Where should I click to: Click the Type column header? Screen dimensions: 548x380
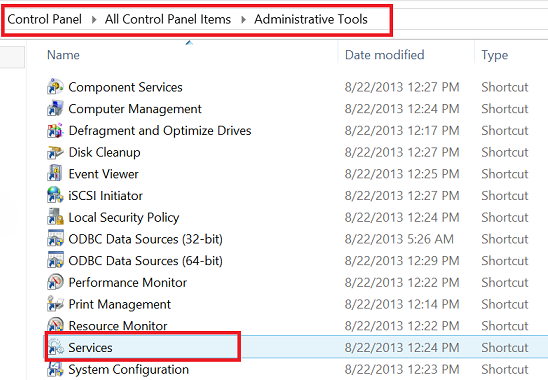click(x=495, y=55)
